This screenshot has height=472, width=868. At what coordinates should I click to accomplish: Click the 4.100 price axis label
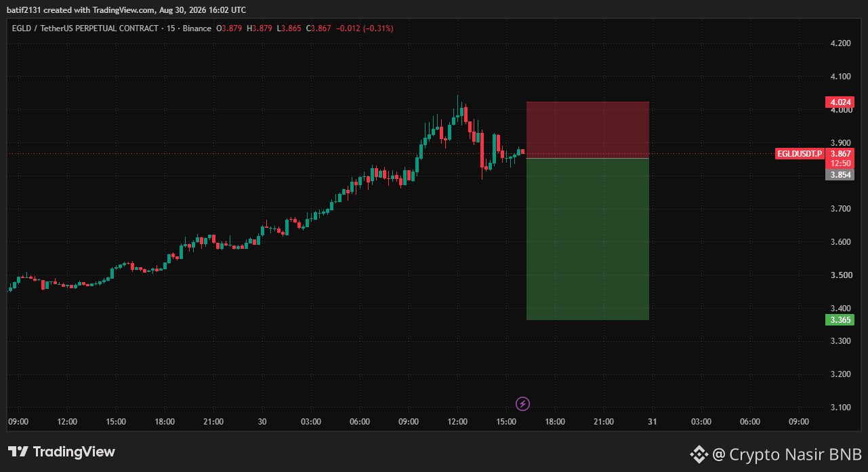click(x=840, y=77)
